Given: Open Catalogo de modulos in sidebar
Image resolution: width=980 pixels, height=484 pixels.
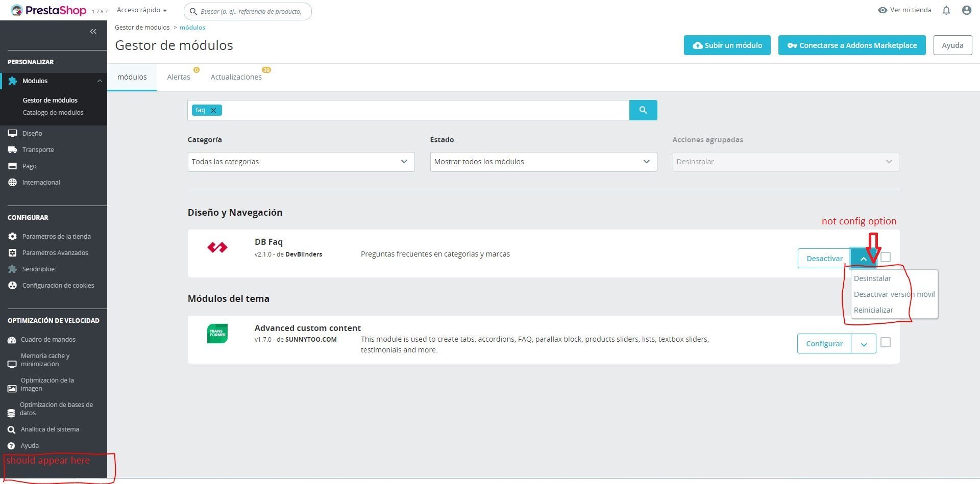Looking at the screenshot, I should [53, 113].
